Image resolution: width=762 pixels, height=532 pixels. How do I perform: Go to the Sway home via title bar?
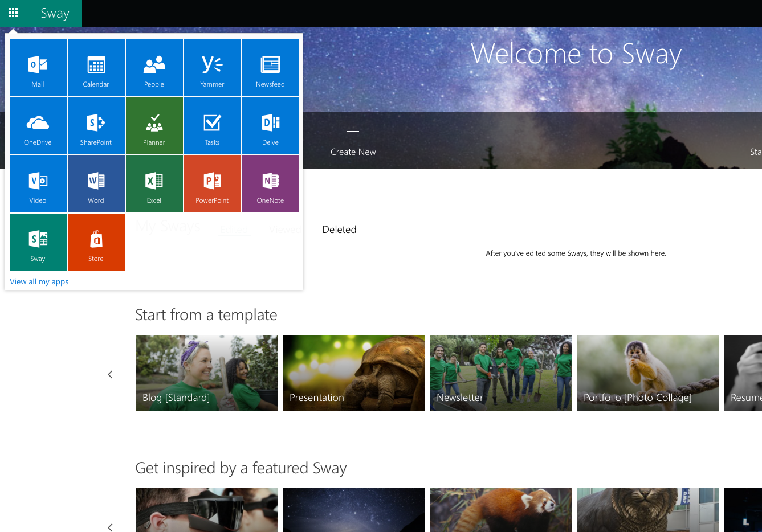pos(54,13)
